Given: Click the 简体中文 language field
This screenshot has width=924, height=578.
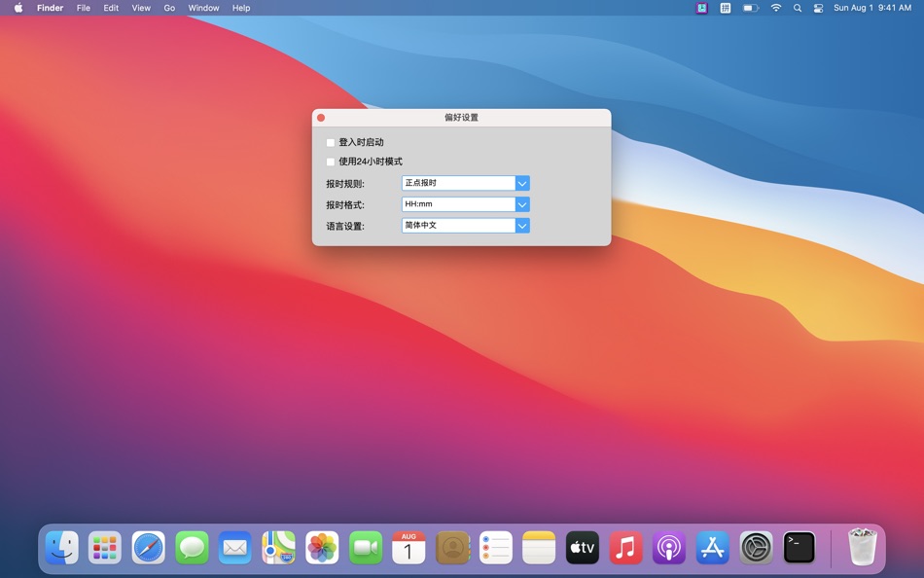Looking at the screenshot, I should click(x=458, y=226).
